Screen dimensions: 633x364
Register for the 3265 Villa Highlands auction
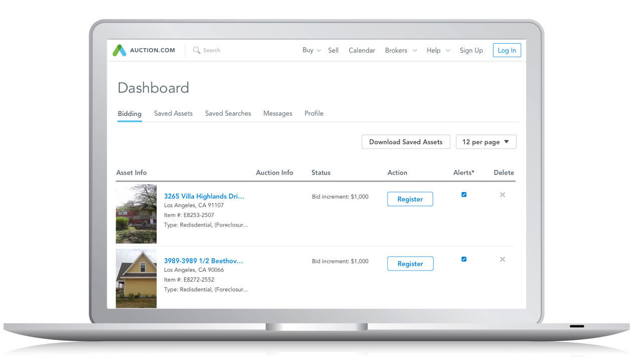[410, 199]
